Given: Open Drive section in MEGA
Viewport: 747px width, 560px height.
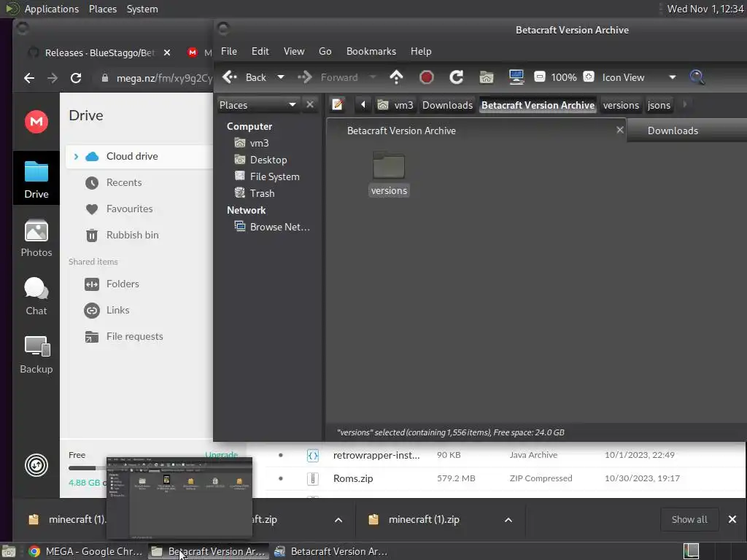Looking at the screenshot, I should point(36,179).
